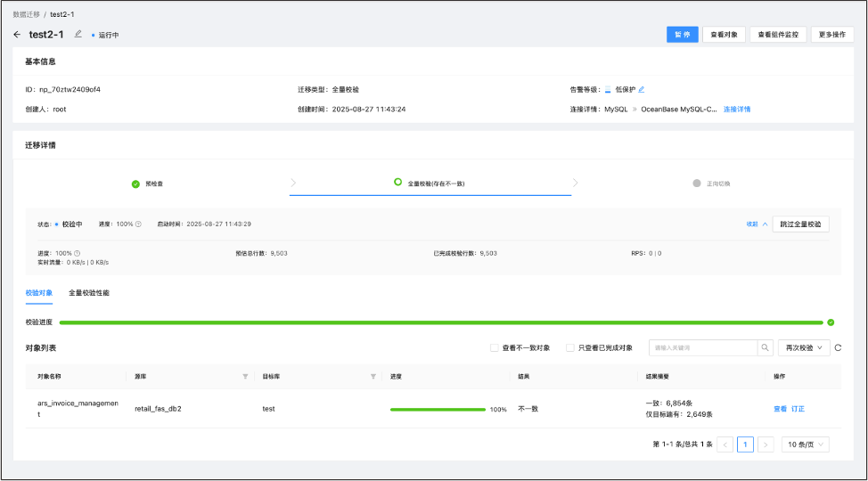Collapse details via 收起 toggle
Viewport: 868px width, 481px height.
tap(757, 224)
